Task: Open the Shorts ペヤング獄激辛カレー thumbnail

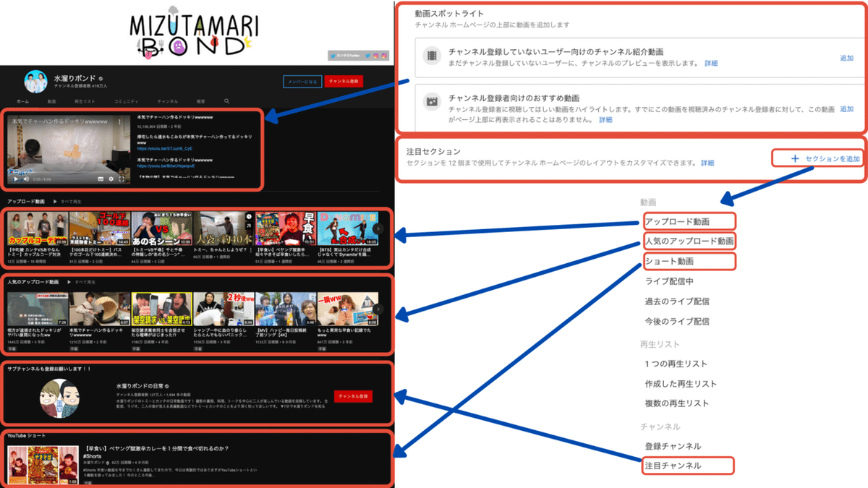Action: 43,466
